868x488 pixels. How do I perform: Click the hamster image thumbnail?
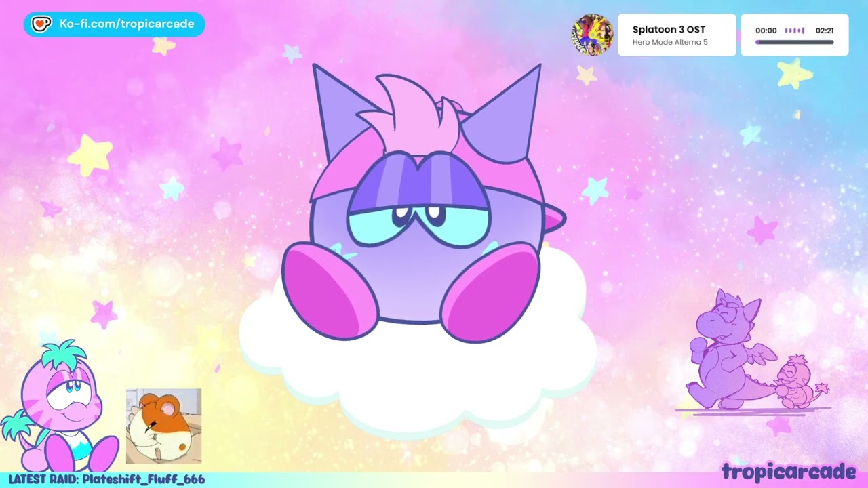(163, 426)
